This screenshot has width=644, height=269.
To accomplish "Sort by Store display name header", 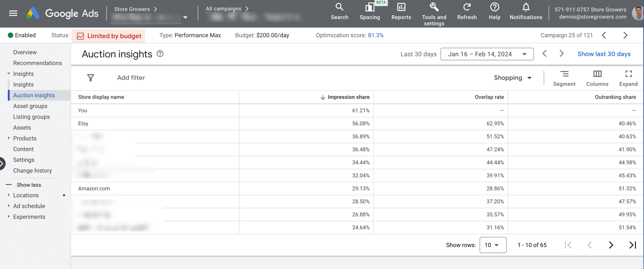I will coord(101,97).
